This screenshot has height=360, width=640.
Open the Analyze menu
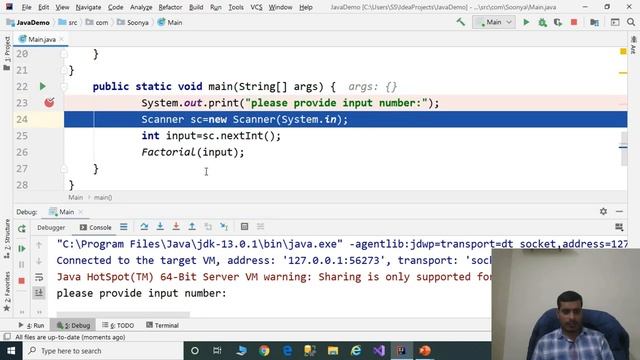point(141,7)
